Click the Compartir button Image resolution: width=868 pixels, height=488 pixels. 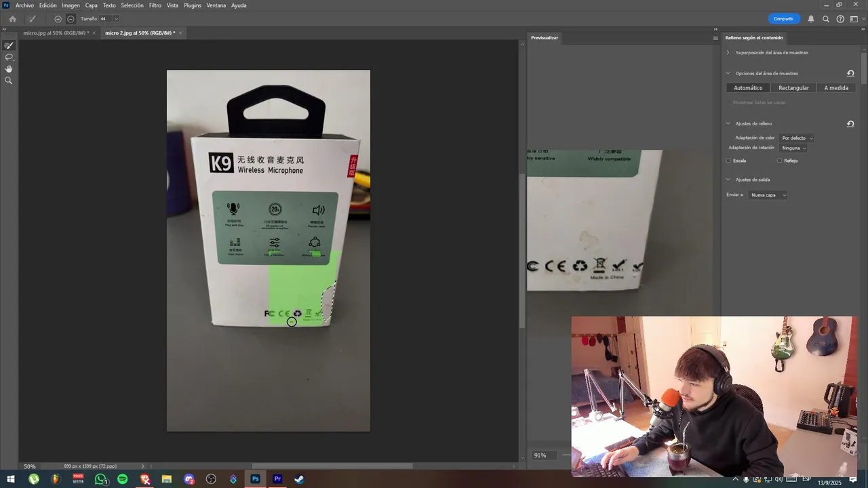click(x=783, y=19)
